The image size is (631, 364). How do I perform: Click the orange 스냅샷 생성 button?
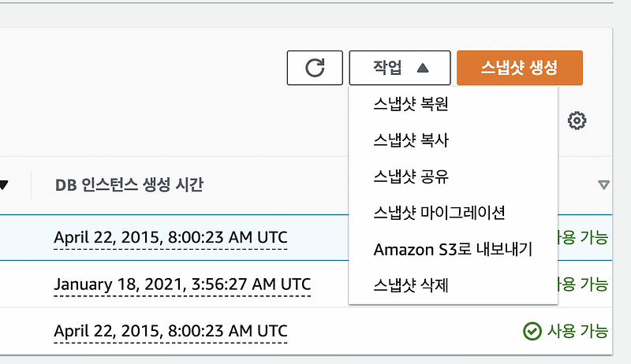(x=520, y=68)
